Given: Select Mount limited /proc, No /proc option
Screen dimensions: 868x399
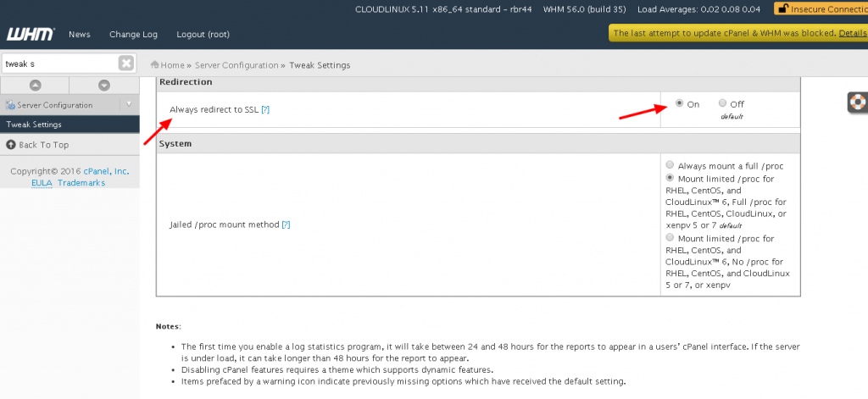Looking at the screenshot, I should coord(670,237).
